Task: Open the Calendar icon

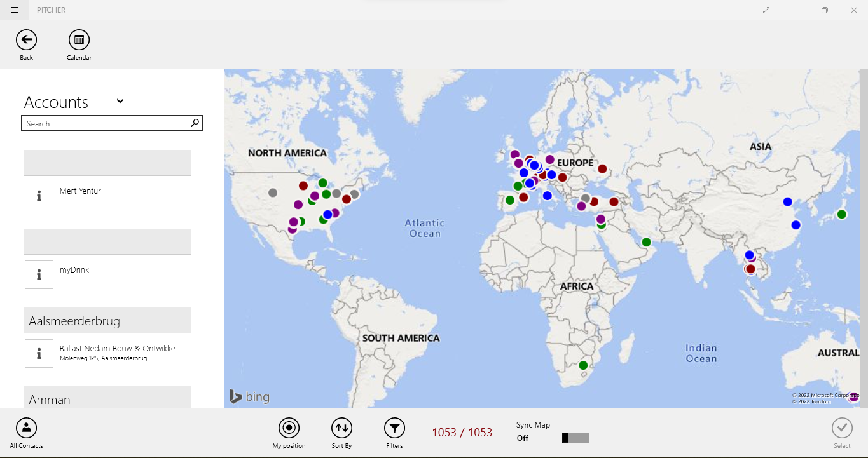Action: click(x=79, y=39)
